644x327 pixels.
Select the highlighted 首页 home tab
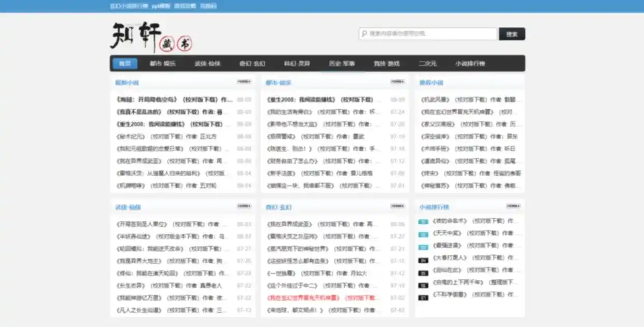(124, 63)
